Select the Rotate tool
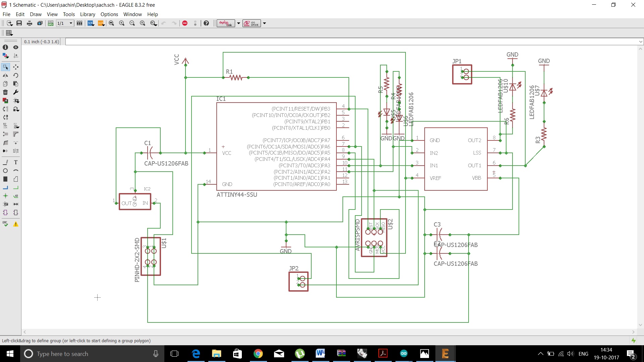644x362 pixels. (16, 75)
